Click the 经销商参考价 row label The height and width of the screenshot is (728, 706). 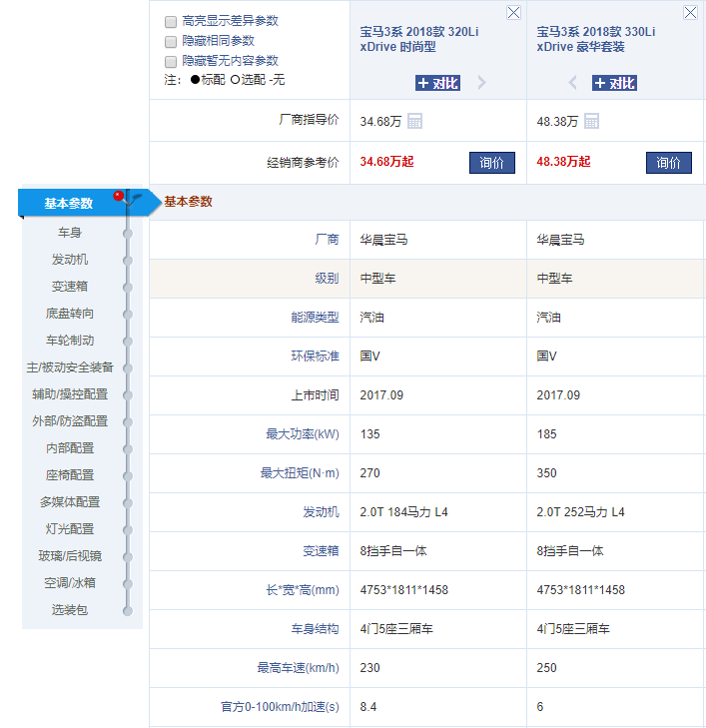(x=303, y=163)
